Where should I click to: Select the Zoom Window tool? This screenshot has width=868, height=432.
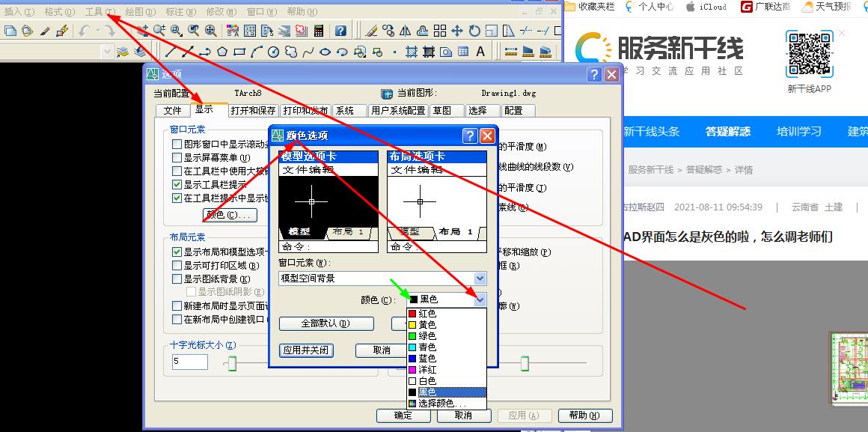click(x=176, y=31)
